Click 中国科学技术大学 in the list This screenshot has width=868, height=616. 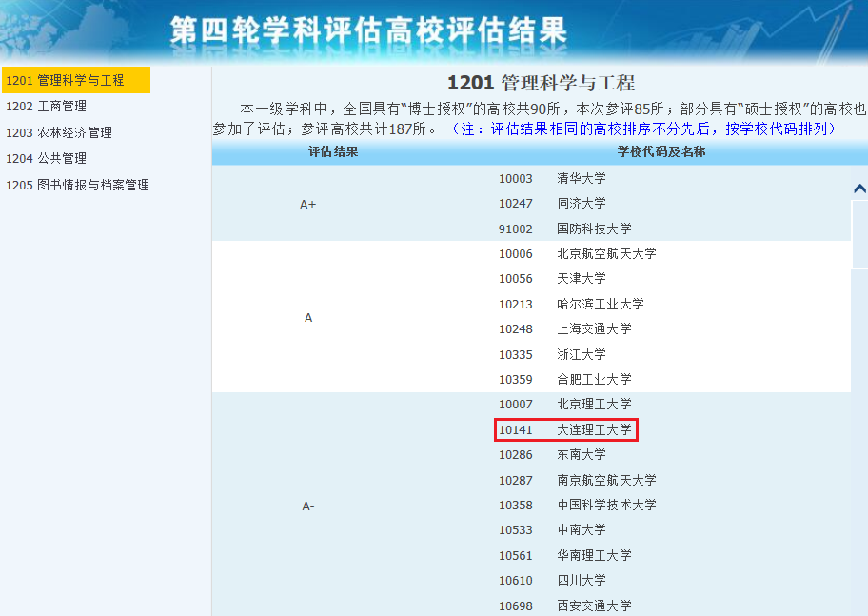(x=607, y=505)
